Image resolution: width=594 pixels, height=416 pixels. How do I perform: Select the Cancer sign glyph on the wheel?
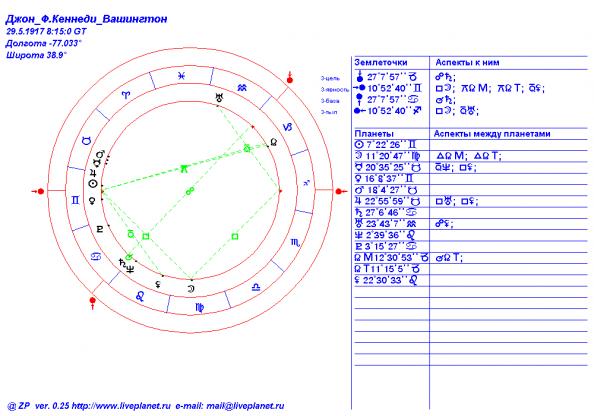pos(96,256)
